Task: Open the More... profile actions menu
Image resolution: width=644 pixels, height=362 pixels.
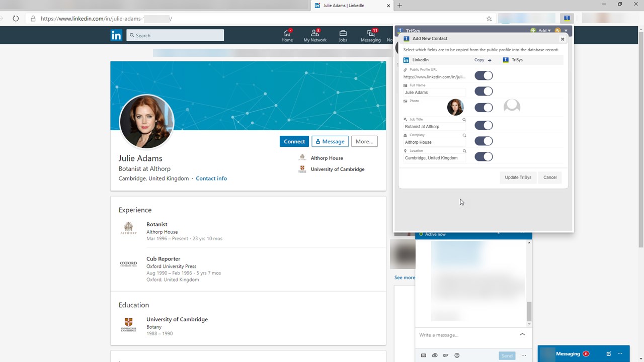Action: 364,141
